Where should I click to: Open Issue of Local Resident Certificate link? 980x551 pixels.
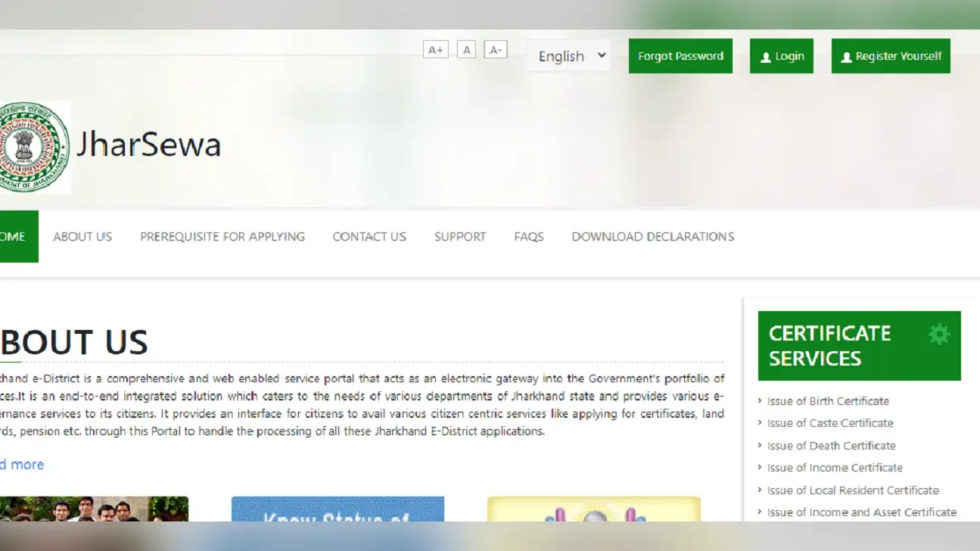pyautogui.click(x=853, y=490)
